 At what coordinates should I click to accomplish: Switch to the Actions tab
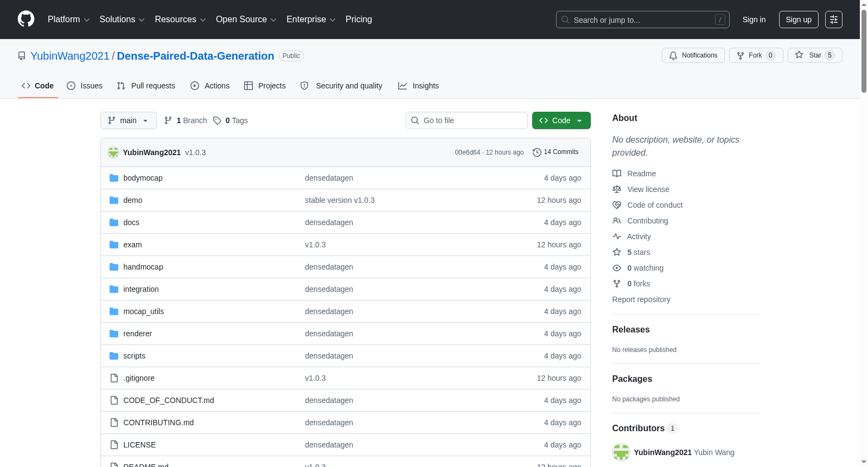point(210,86)
